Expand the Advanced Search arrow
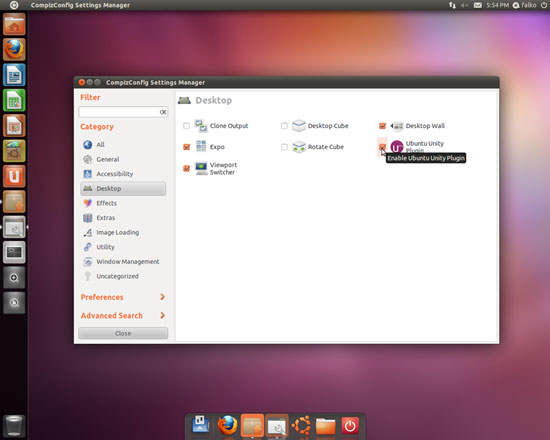 [162, 315]
